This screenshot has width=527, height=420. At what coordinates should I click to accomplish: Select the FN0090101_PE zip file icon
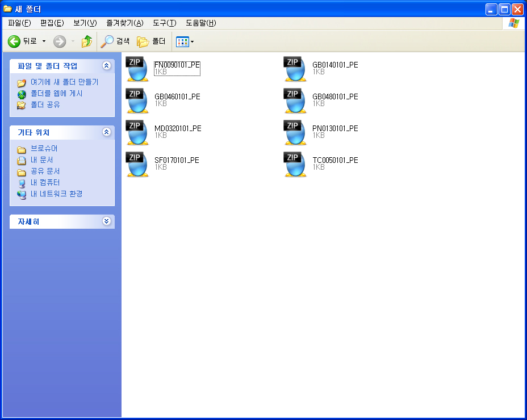pyautogui.click(x=137, y=69)
